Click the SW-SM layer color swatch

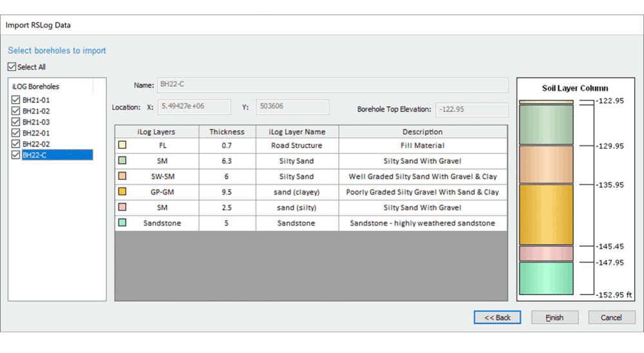(122, 176)
